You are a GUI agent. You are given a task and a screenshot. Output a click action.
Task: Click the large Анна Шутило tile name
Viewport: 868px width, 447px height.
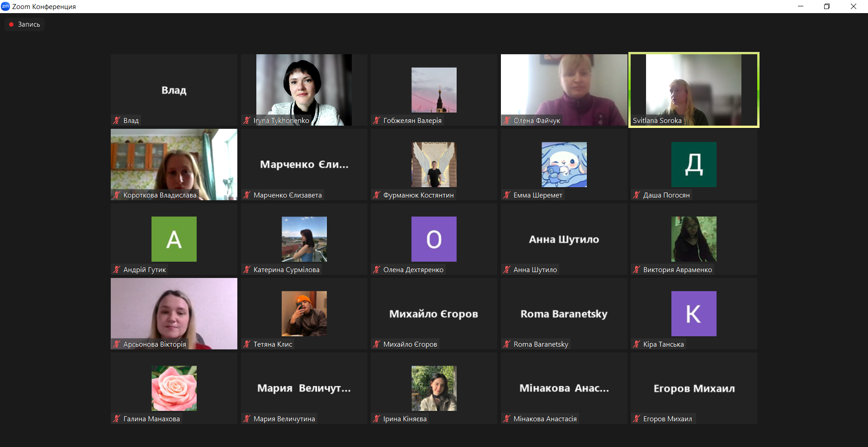(564, 239)
